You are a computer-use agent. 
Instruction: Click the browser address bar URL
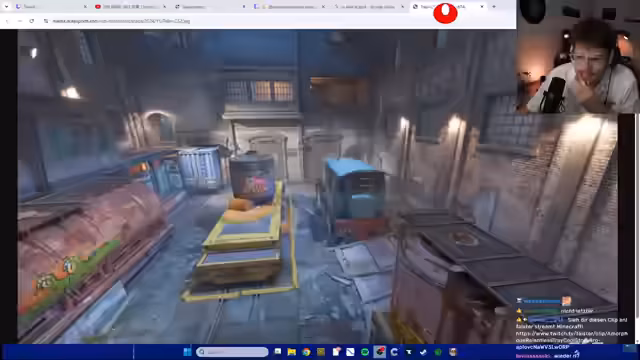pos(121,21)
